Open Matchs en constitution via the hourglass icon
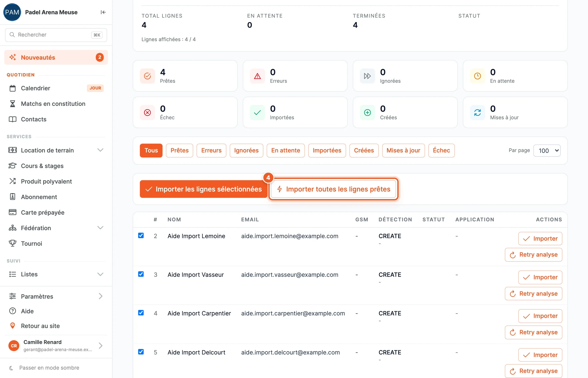Image resolution: width=588 pixels, height=378 pixels. [x=13, y=104]
